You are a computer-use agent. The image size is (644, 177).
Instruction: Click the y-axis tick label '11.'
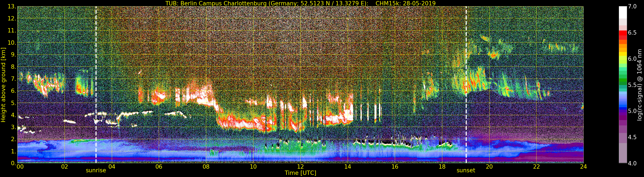click(x=12, y=31)
